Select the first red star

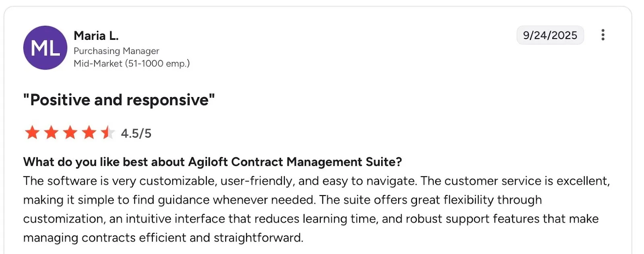pyautogui.click(x=32, y=133)
